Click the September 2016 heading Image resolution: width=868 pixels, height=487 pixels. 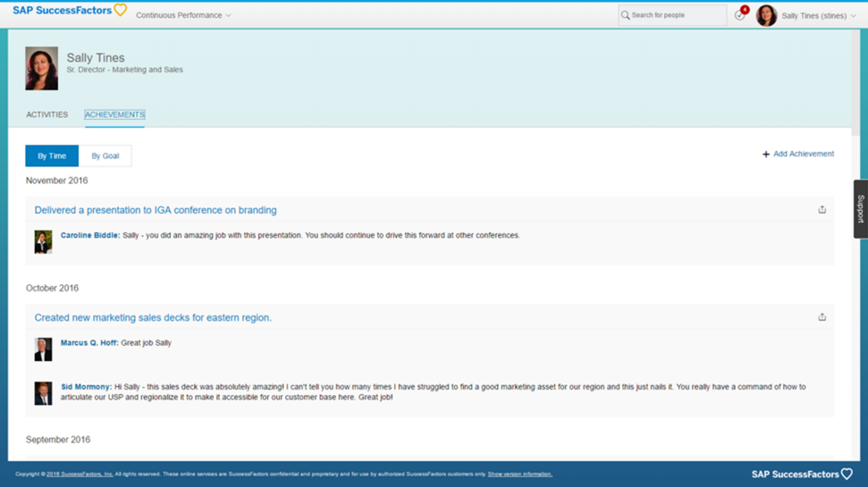point(58,440)
